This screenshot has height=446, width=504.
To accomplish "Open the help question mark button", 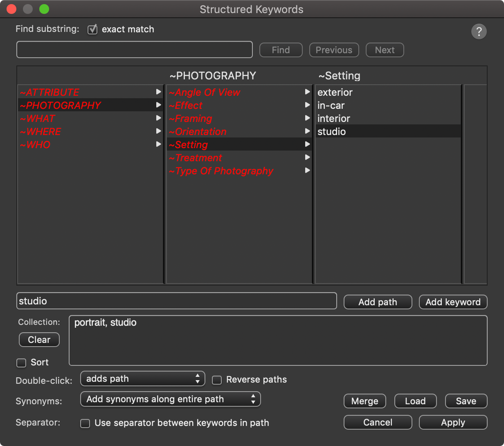I will click(x=479, y=32).
